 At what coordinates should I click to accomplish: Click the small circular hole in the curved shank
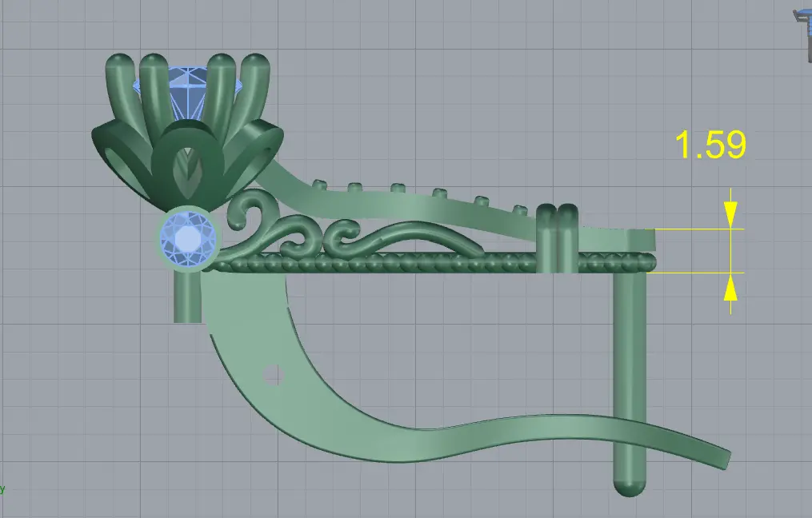(272, 375)
